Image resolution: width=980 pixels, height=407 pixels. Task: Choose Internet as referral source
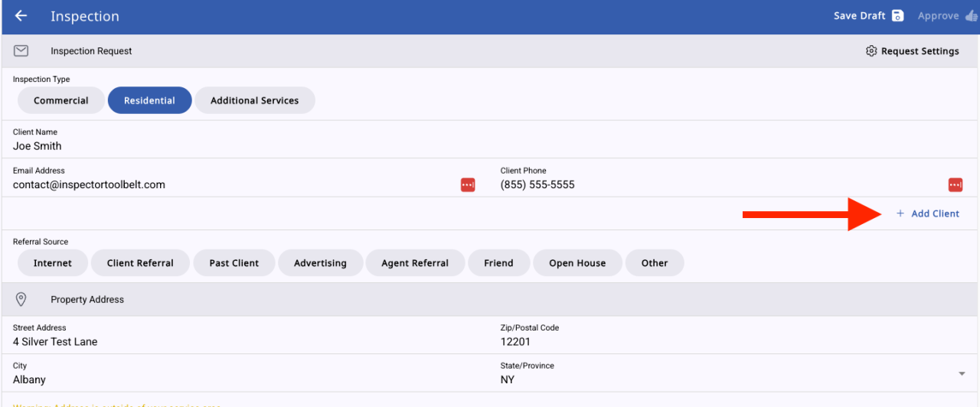click(53, 263)
